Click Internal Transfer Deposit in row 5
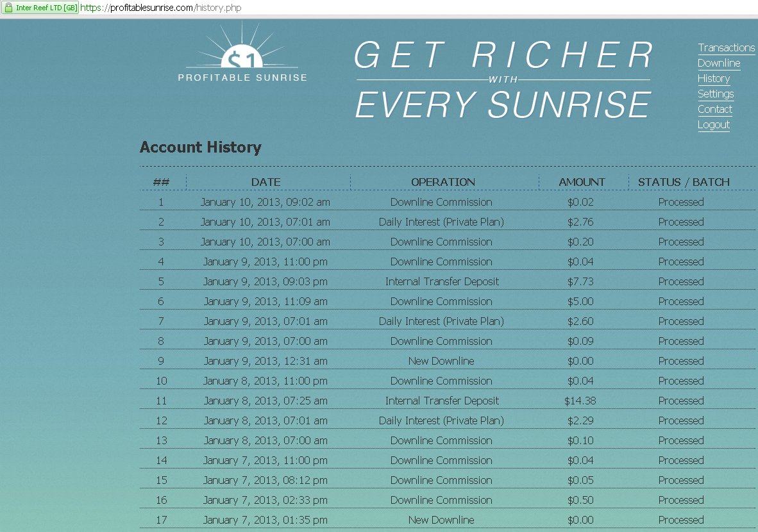The width and height of the screenshot is (758, 532). tap(442, 281)
